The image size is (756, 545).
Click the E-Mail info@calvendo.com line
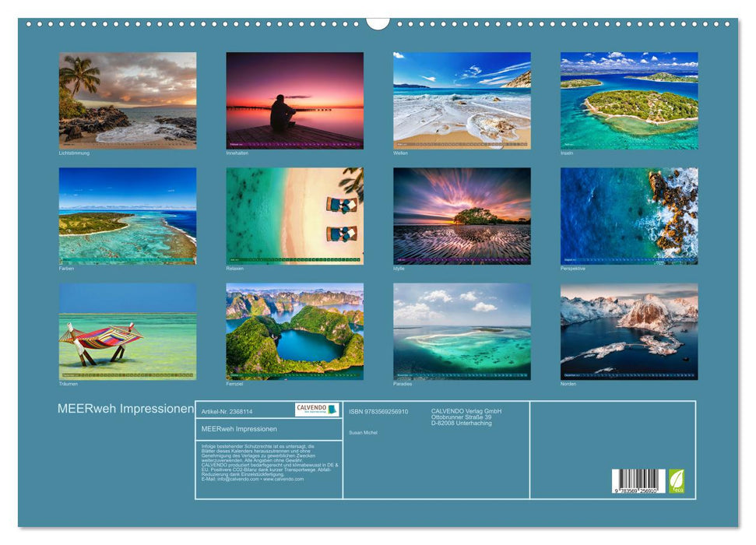[x=252, y=479]
